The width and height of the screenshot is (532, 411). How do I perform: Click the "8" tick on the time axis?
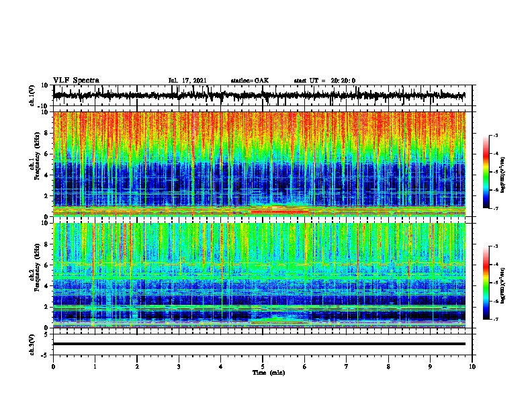click(388, 367)
